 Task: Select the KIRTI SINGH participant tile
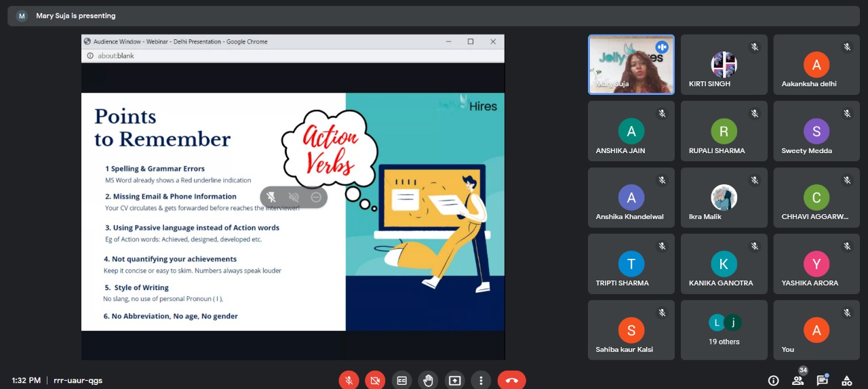(724, 64)
